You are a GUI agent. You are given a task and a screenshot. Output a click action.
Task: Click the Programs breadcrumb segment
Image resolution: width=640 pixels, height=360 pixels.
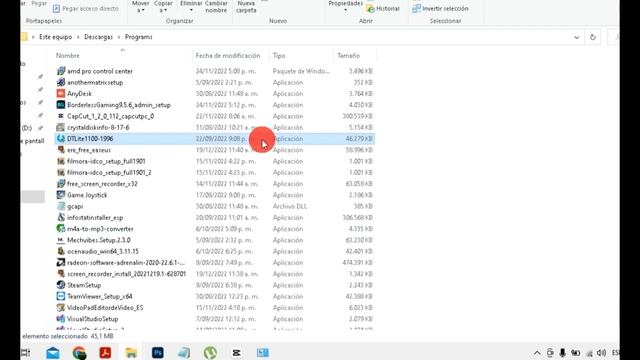click(138, 37)
